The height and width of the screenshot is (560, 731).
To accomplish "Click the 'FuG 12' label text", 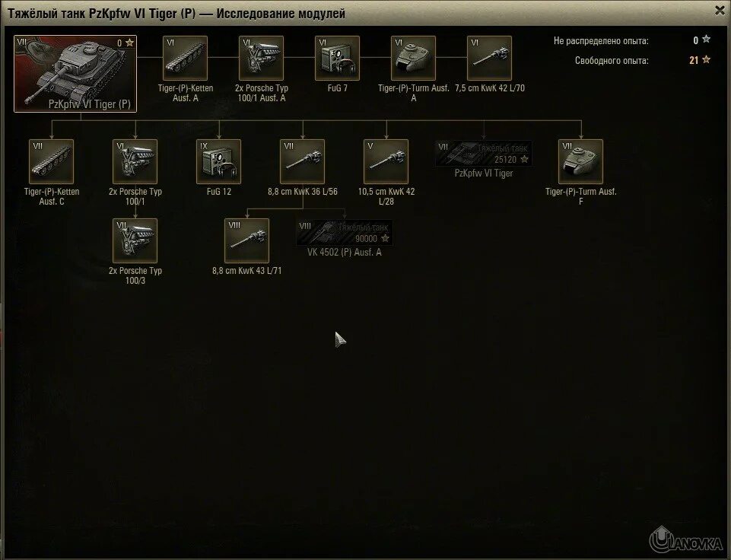I will tap(218, 192).
